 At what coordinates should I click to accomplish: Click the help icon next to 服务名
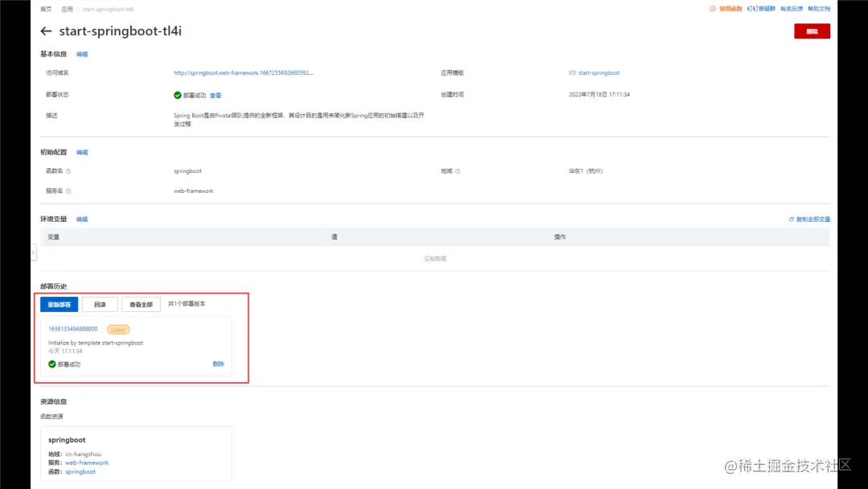click(68, 191)
